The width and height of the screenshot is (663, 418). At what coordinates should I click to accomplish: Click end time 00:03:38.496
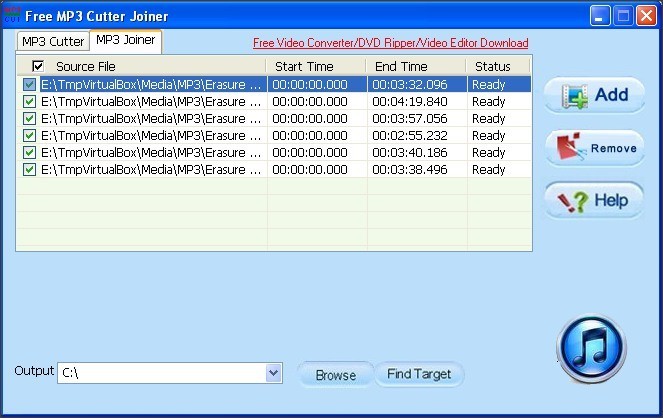pyautogui.click(x=410, y=170)
